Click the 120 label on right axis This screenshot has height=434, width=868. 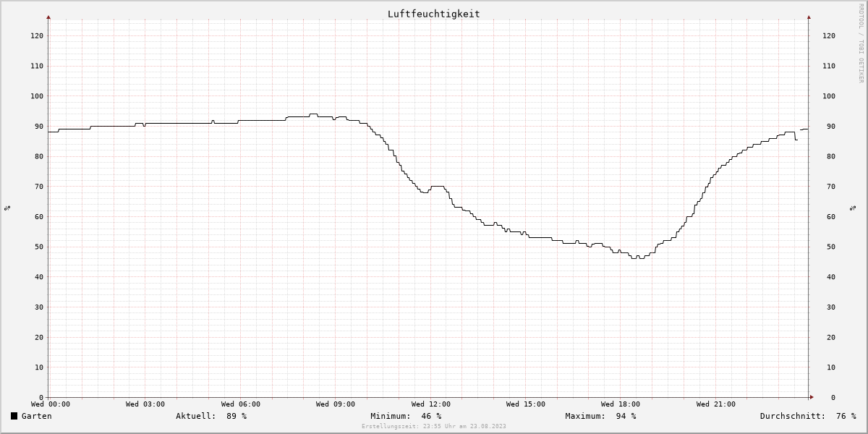point(829,35)
